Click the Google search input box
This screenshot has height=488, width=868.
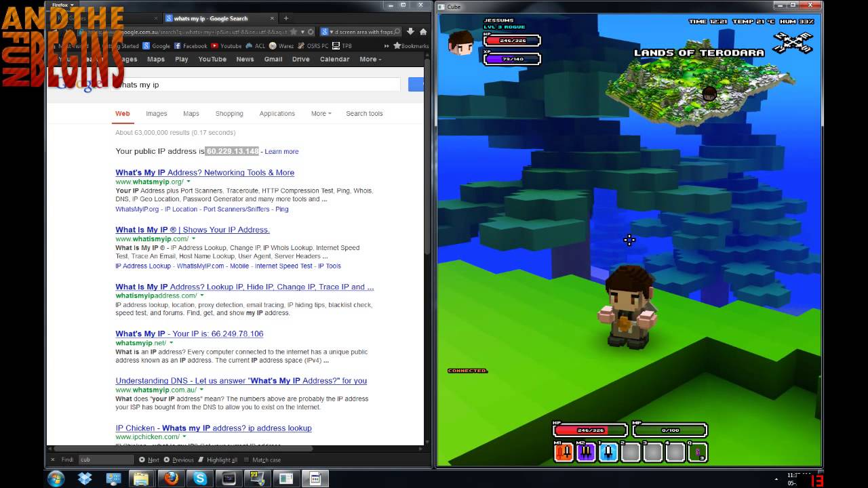tap(257, 85)
